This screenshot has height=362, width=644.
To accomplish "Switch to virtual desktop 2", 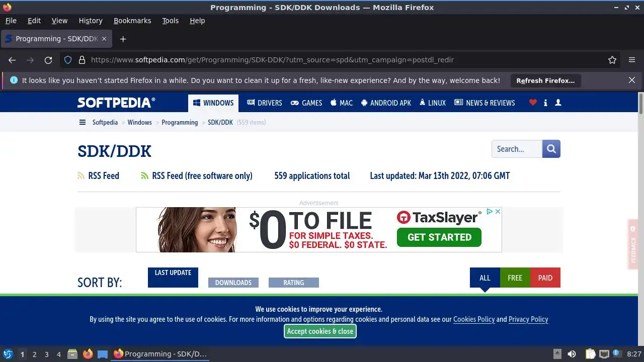I will click(x=34, y=354).
